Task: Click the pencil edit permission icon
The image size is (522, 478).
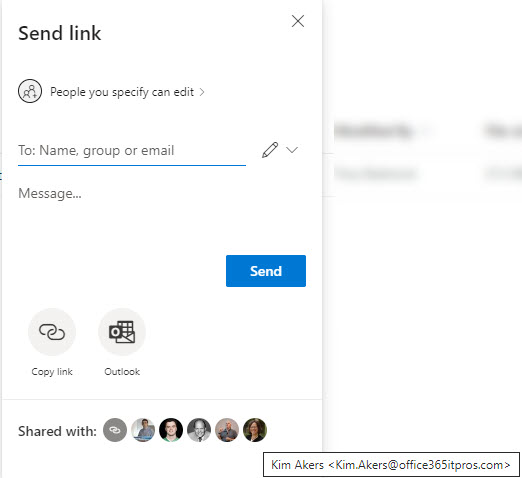Action: coord(270,150)
